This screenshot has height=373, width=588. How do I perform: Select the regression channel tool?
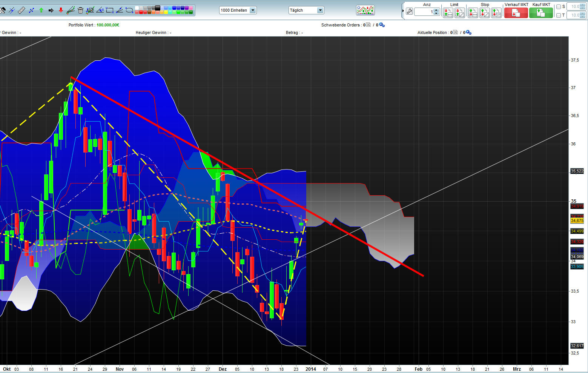(x=71, y=10)
